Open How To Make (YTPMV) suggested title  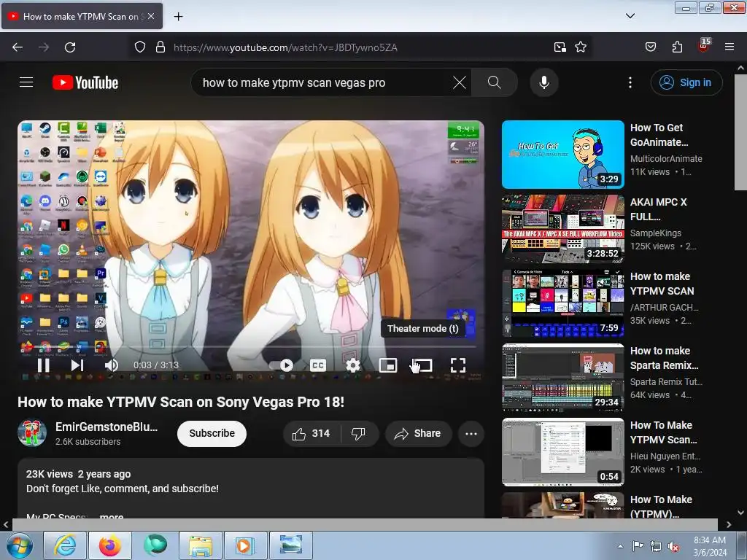(x=661, y=506)
